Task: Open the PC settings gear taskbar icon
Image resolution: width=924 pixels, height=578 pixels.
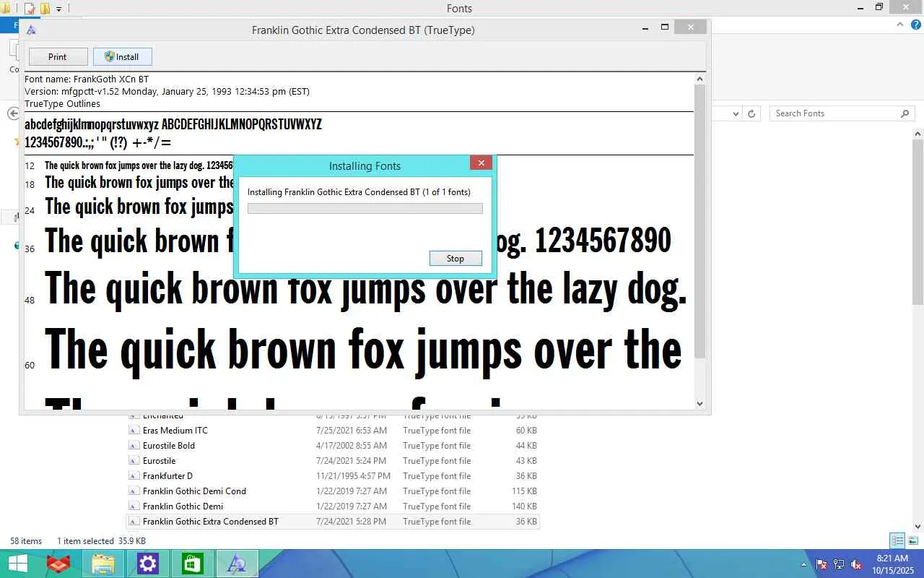Action: click(148, 564)
